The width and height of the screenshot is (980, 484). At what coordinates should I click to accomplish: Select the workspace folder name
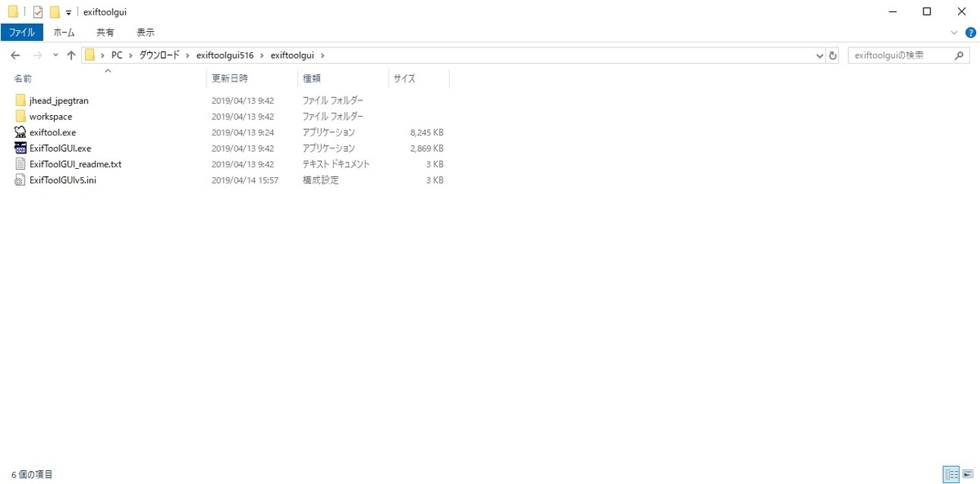coord(51,117)
